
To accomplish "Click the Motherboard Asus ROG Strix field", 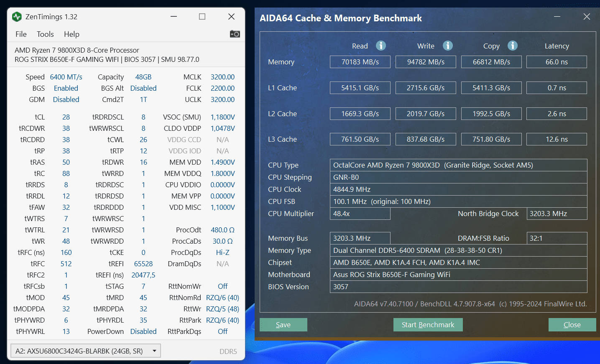I will click(458, 275).
